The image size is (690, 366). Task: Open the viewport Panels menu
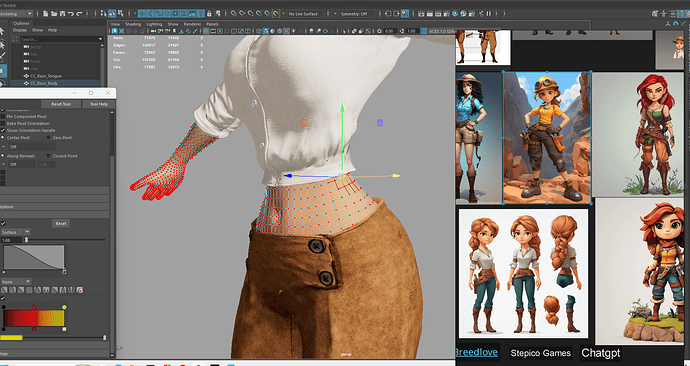[x=213, y=24]
